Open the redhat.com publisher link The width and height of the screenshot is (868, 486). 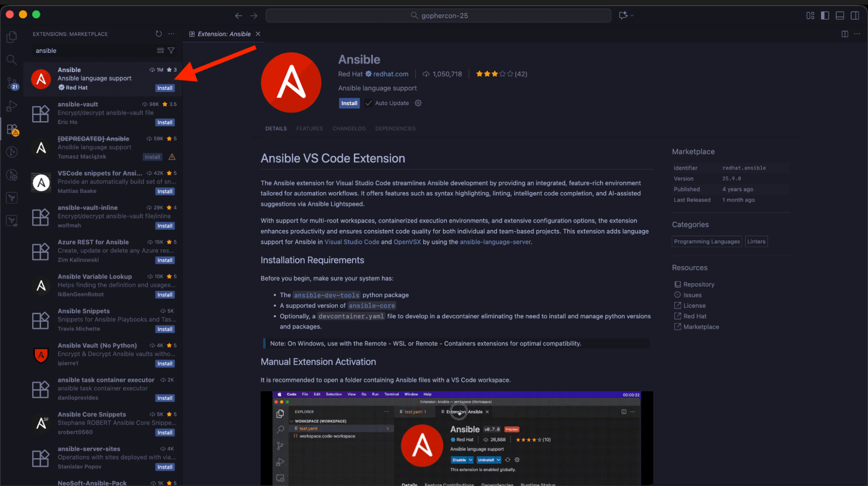391,74
